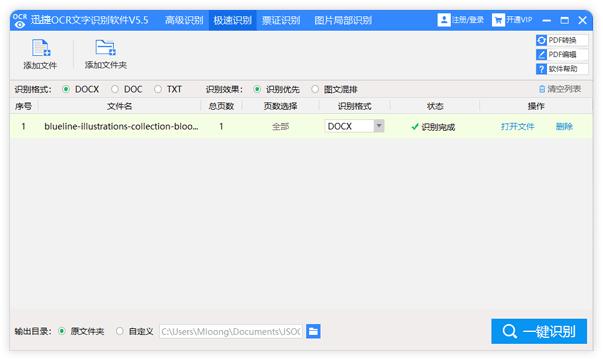Click the 状态 column header

(435, 106)
